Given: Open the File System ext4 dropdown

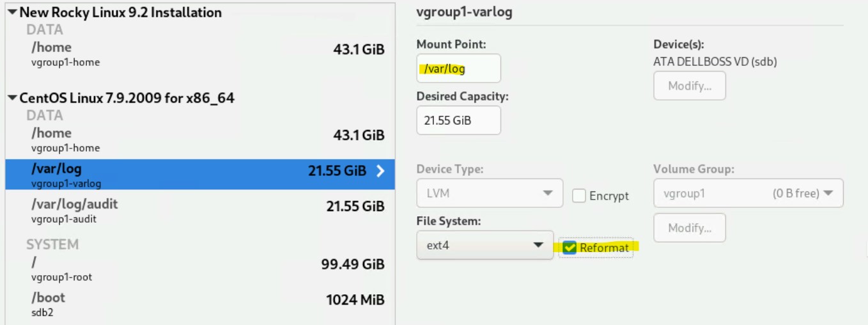Looking at the screenshot, I should [x=484, y=245].
